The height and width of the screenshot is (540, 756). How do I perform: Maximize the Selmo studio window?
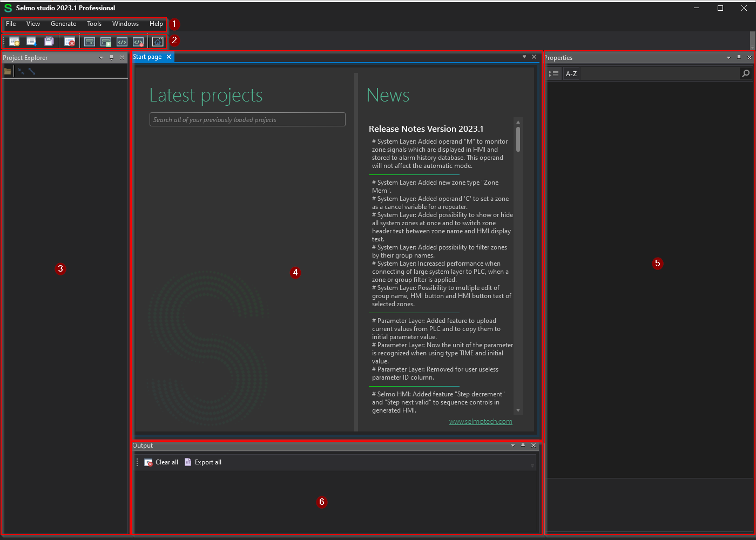click(720, 8)
